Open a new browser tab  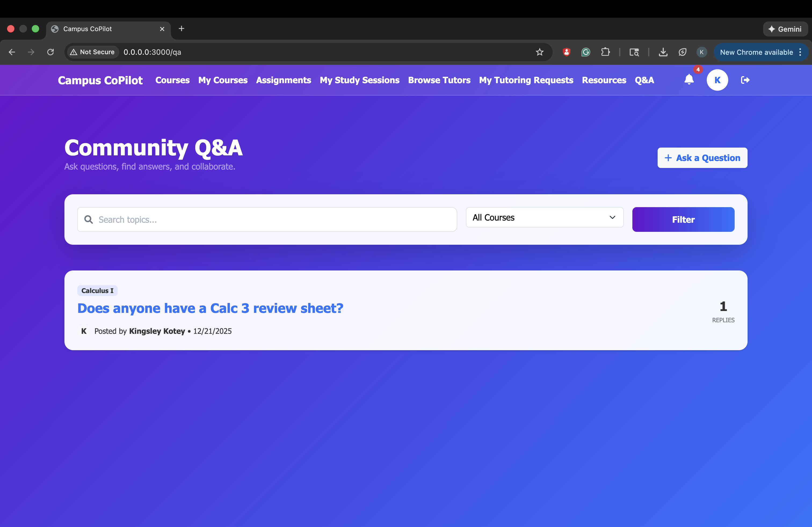coord(182,29)
